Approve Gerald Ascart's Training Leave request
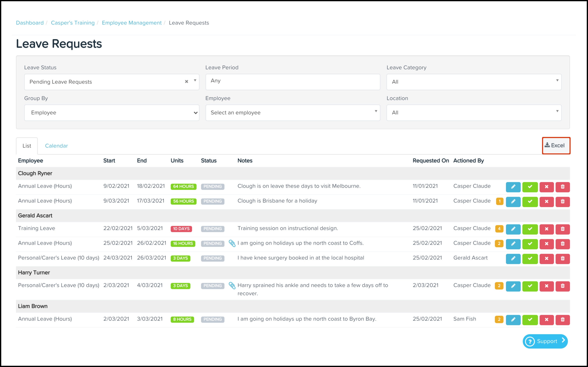This screenshot has height=367, width=588. pos(530,229)
